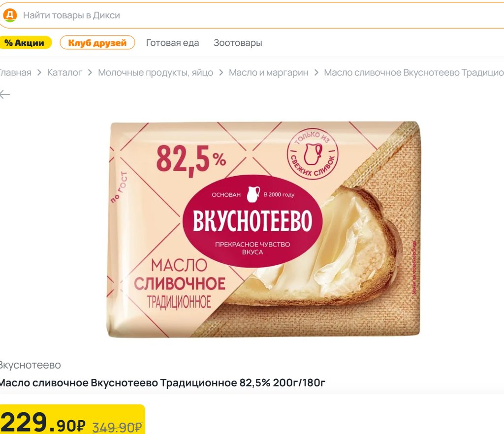Click the chevron before 'Каталог' breadcrumb
The width and height of the screenshot is (504, 434).
click(x=39, y=73)
